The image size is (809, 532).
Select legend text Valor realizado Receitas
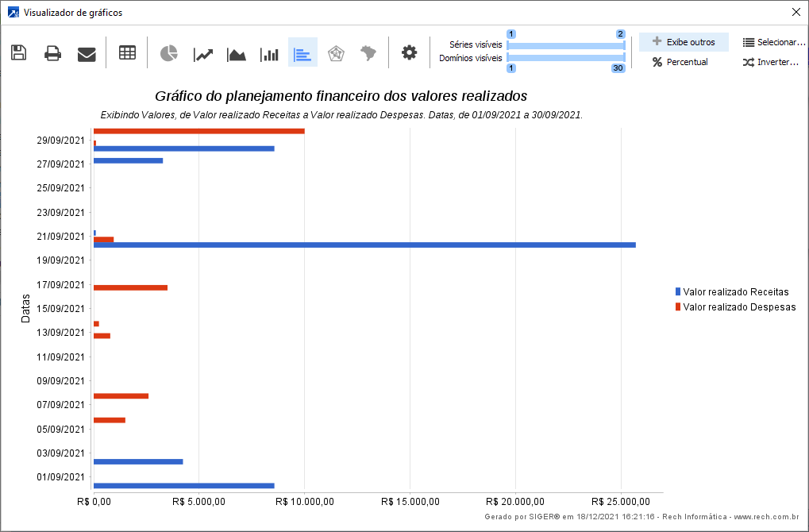[x=736, y=292]
